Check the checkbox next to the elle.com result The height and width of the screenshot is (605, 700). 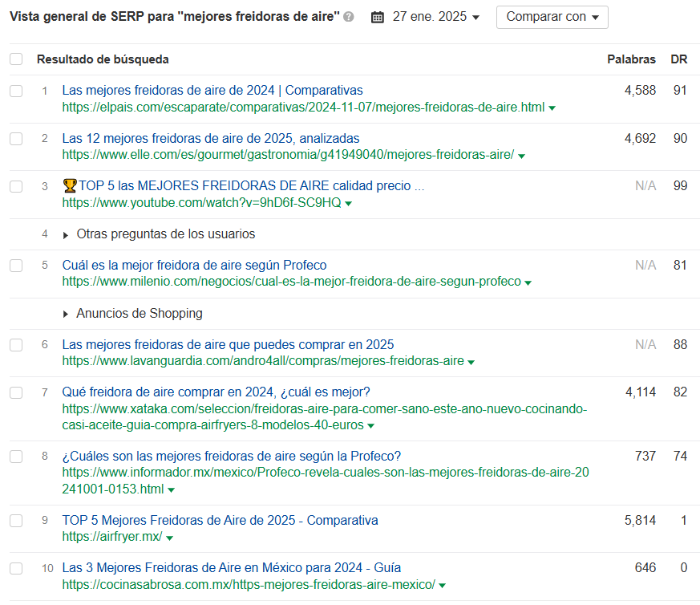(x=16, y=139)
